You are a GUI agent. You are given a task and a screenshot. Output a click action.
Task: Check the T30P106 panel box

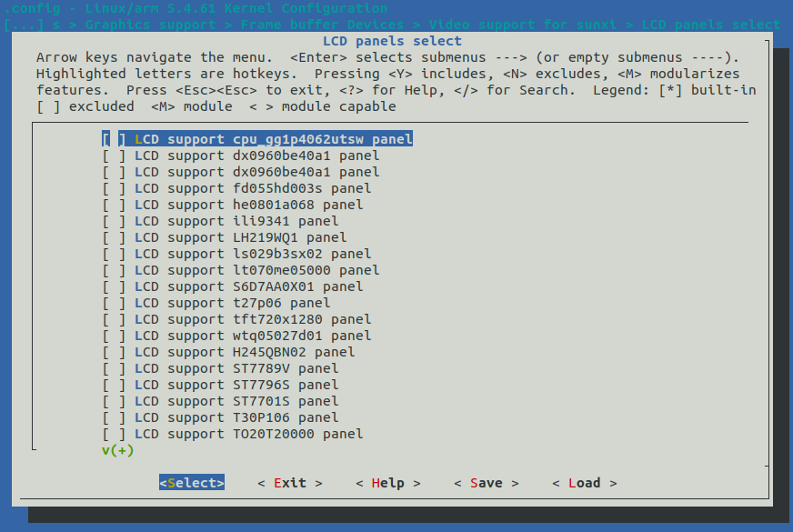click(x=114, y=417)
